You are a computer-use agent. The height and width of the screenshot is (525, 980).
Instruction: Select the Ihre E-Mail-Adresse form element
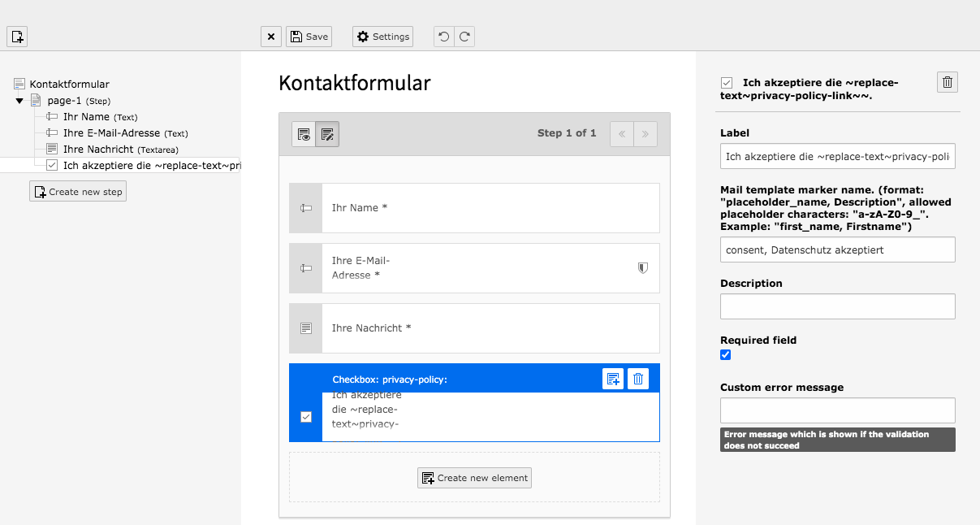pyautogui.click(x=474, y=268)
